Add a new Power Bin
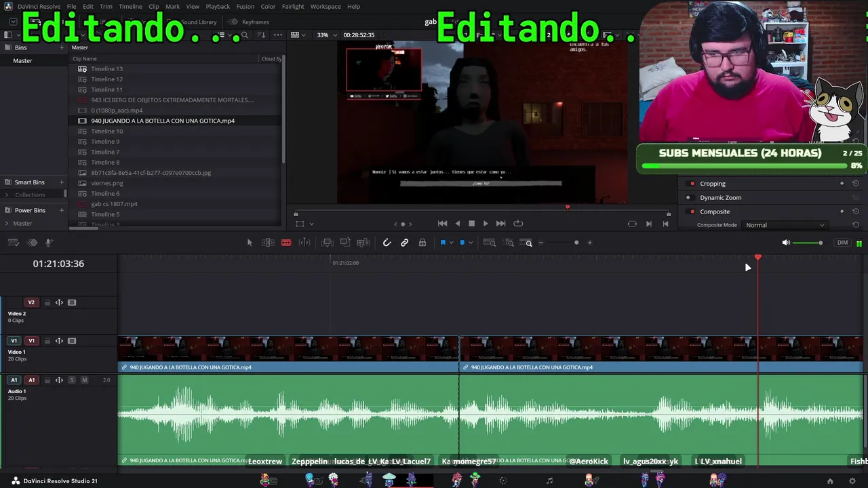This screenshot has width=868, height=488. [62, 210]
